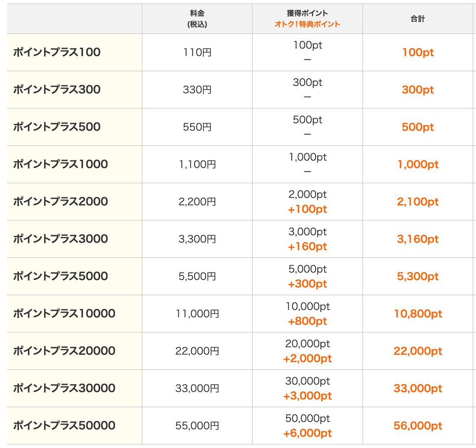Click the ポイントプラス5000 plan label
This screenshot has height=448, width=476.
coord(61,276)
